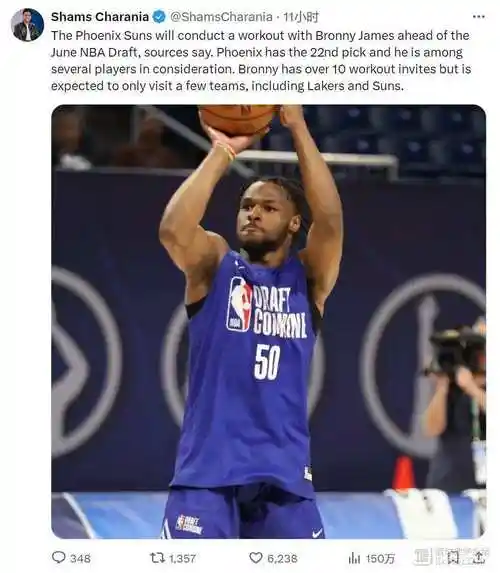Open the reply icon with 348 comments
The width and height of the screenshot is (500, 573).
pos(58,557)
